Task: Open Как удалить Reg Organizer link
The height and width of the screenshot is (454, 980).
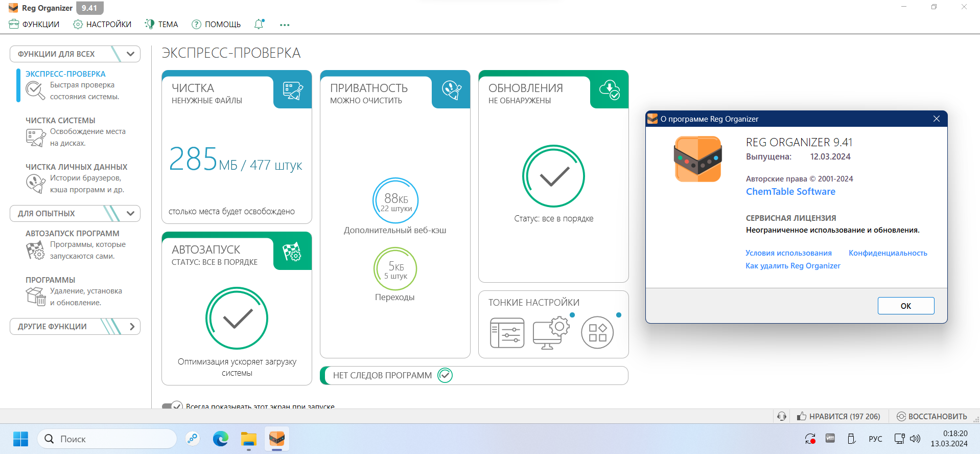Action: coord(792,266)
